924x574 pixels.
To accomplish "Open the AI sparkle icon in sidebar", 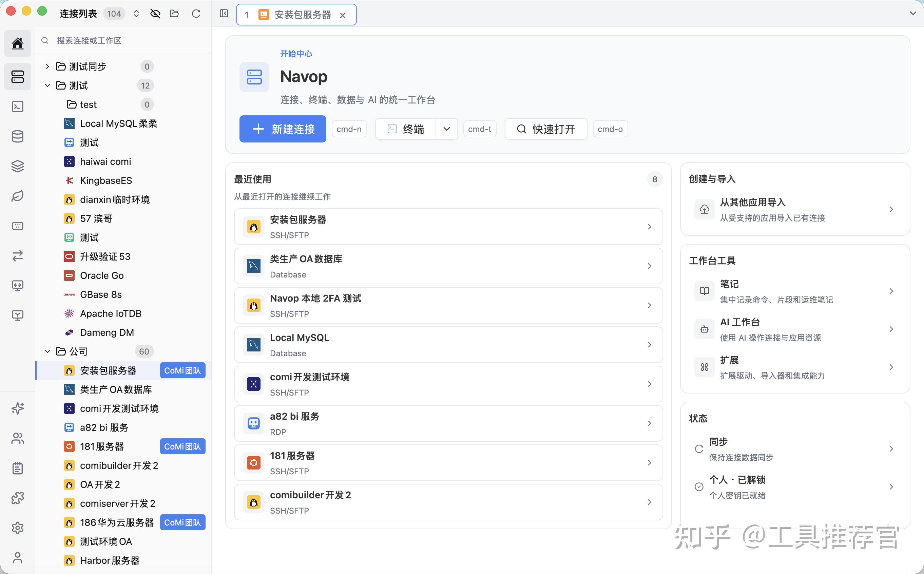I will [17, 408].
